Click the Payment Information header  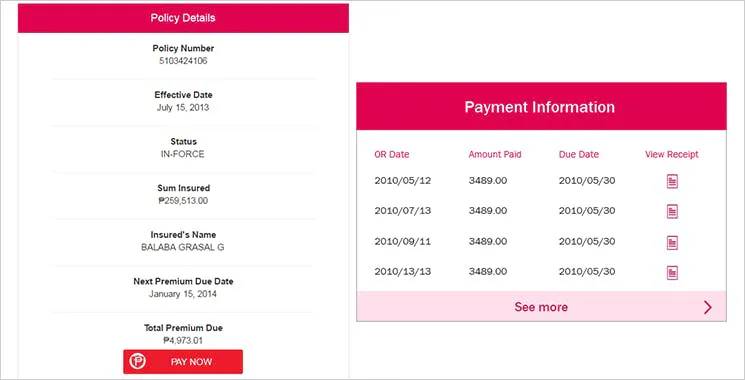(541, 106)
